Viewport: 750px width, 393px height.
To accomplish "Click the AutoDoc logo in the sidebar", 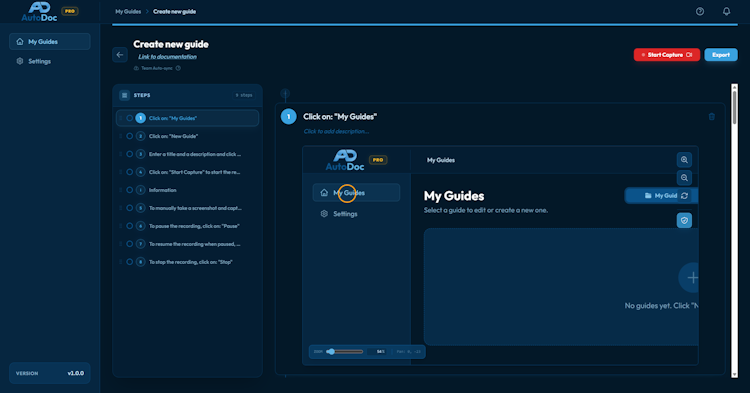I will 39,11.
